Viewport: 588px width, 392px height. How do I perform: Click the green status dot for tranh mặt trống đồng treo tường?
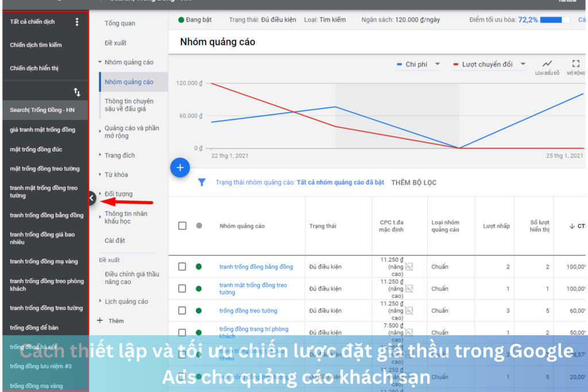199,289
